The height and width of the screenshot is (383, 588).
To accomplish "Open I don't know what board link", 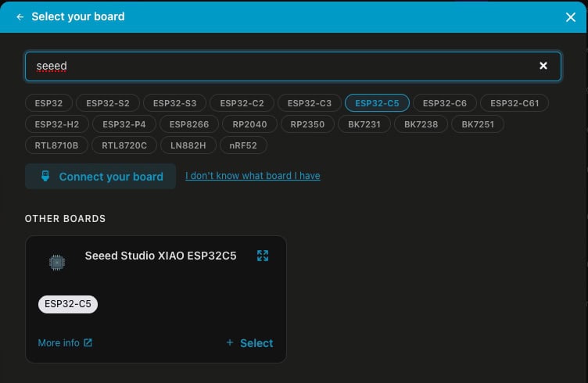I will (253, 176).
